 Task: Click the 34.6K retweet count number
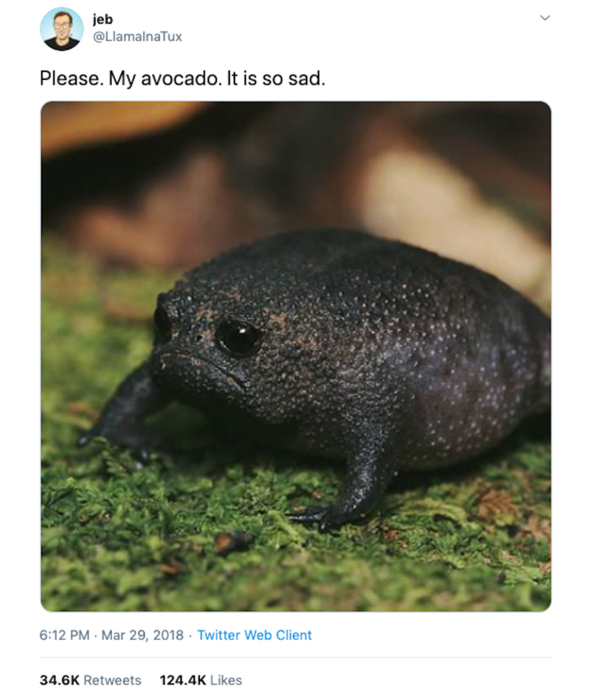59,680
